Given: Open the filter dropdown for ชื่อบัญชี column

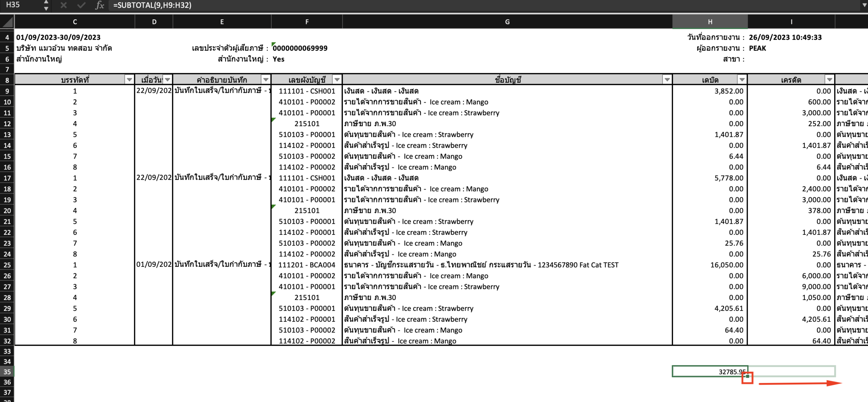Looking at the screenshot, I should 667,80.
